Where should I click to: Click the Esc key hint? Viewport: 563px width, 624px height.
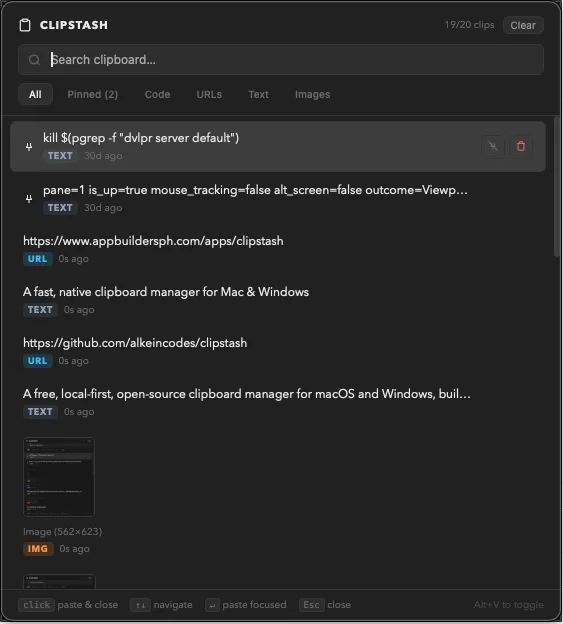point(311,605)
